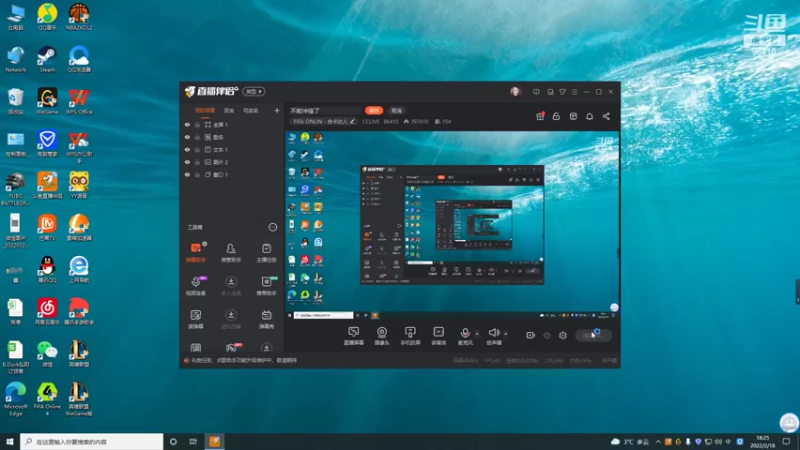Open the 读弹幕 read-danmaku tool
This screenshot has width=800, height=450.
(x=195, y=319)
